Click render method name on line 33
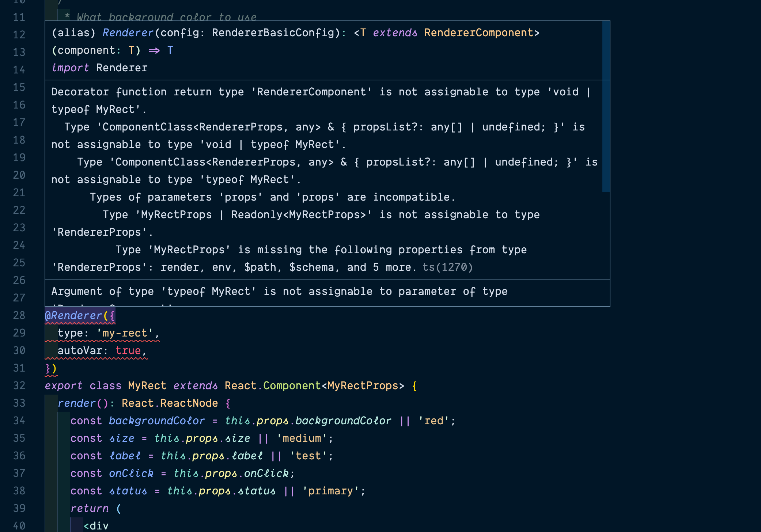The height and width of the screenshot is (532, 761). point(76,403)
